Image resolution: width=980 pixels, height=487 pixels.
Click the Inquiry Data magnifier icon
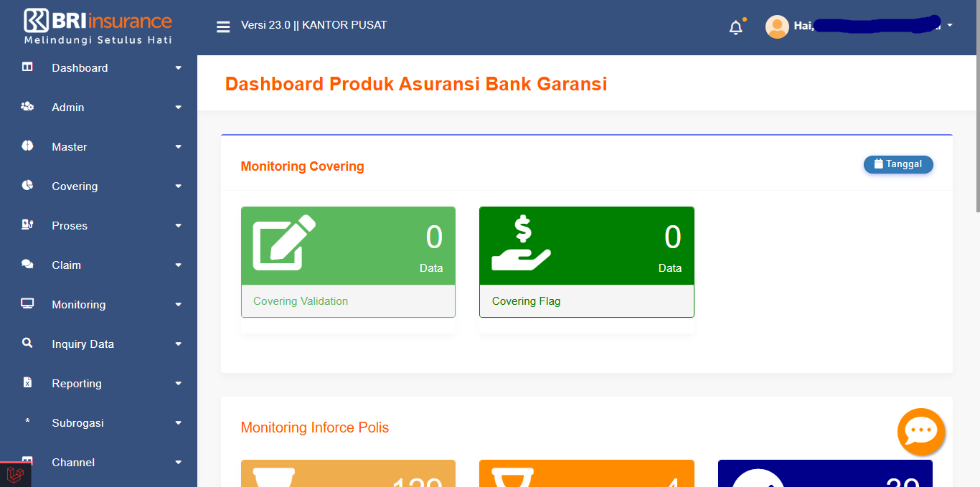click(27, 344)
